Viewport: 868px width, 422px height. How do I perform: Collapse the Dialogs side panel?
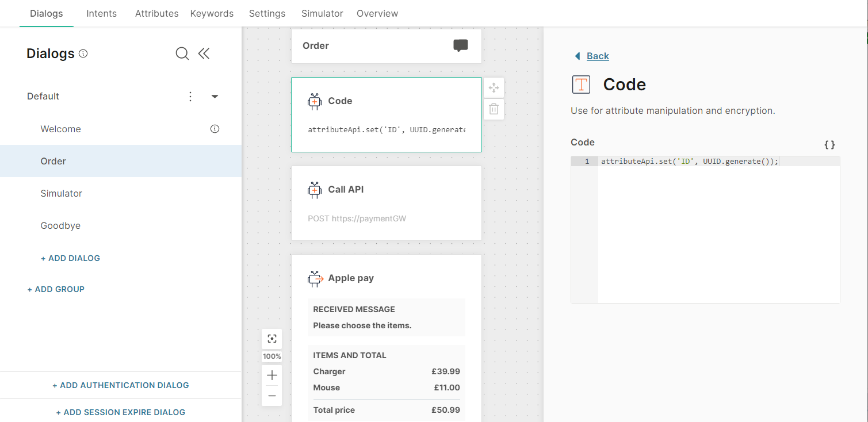click(x=204, y=53)
